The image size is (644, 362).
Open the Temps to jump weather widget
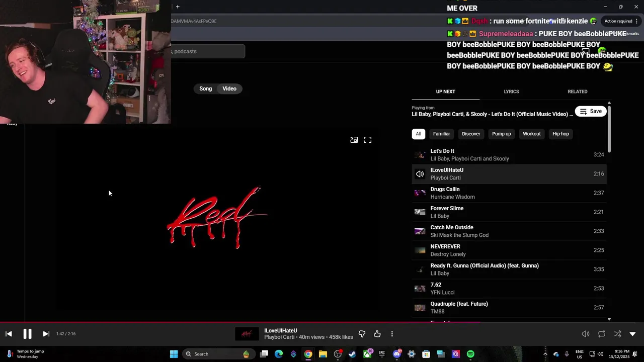click(25, 354)
